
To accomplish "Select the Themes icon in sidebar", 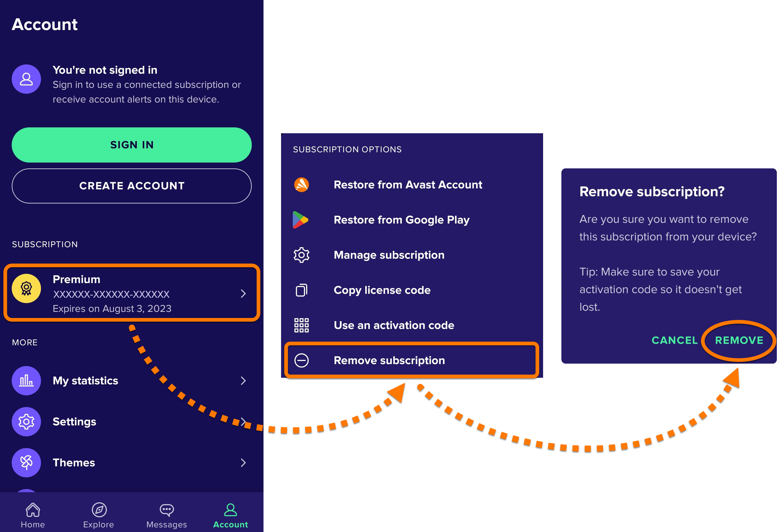I will tap(25, 462).
